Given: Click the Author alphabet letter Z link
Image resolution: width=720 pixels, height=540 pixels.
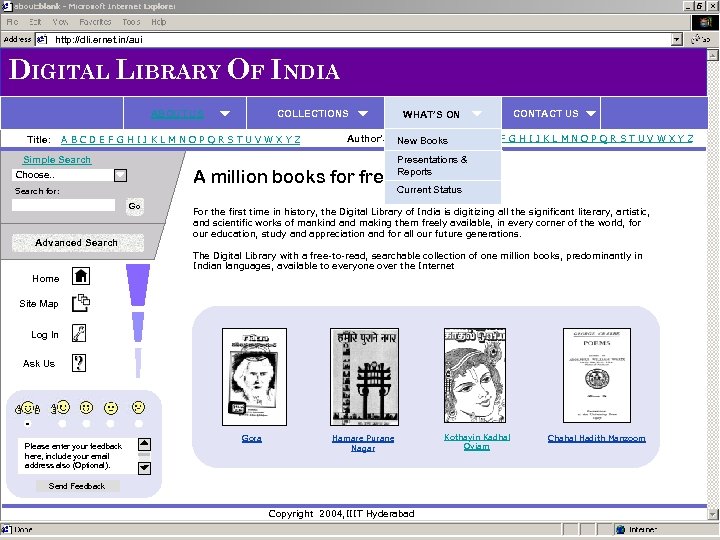Looking at the screenshot, I should (x=690, y=139).
